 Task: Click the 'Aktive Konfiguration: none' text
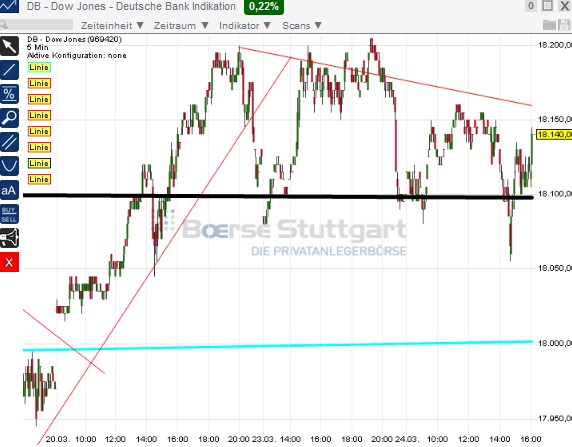click(77, 55)
